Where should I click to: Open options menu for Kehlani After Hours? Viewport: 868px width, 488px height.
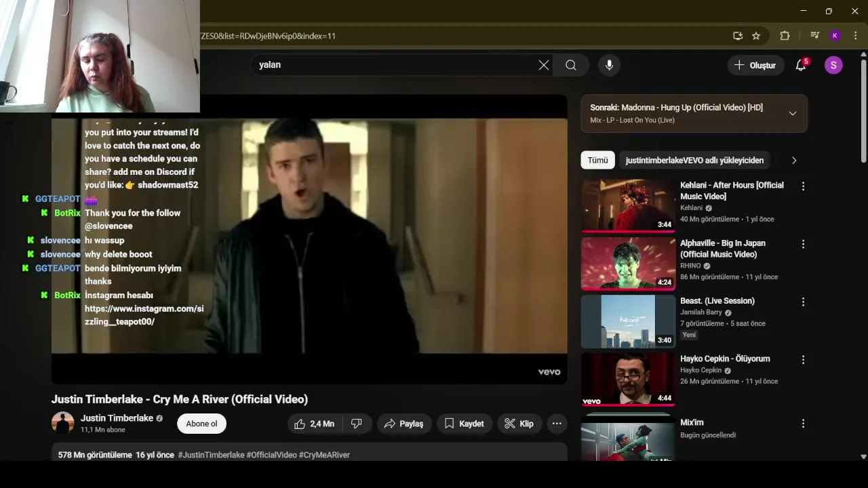tap(803, 186)
